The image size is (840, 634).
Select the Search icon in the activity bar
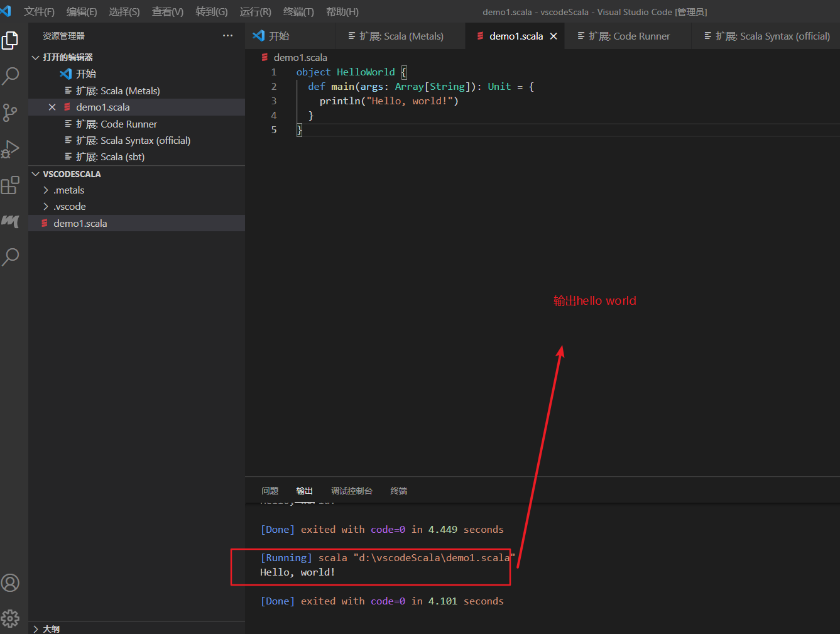click(10, 76)
